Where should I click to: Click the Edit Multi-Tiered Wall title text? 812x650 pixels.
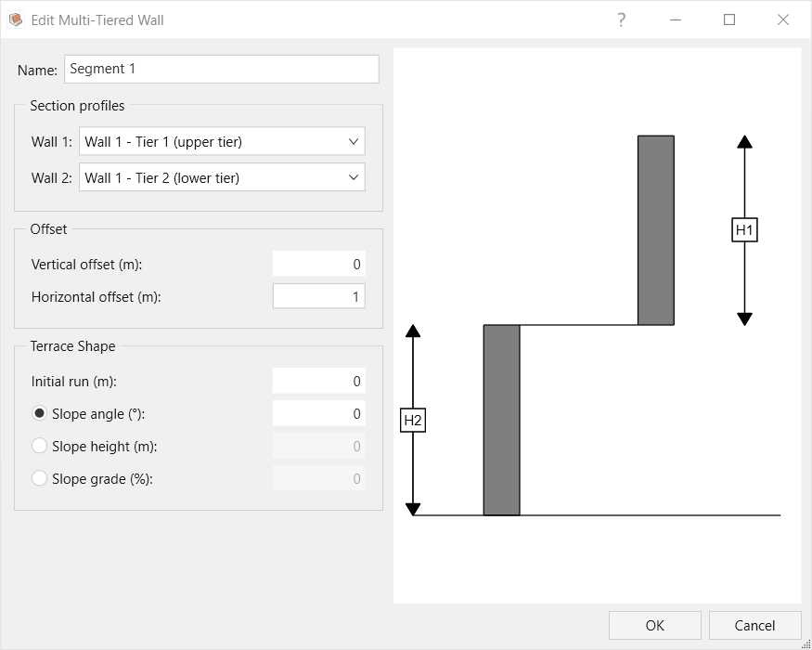click(x=97, y=20)
